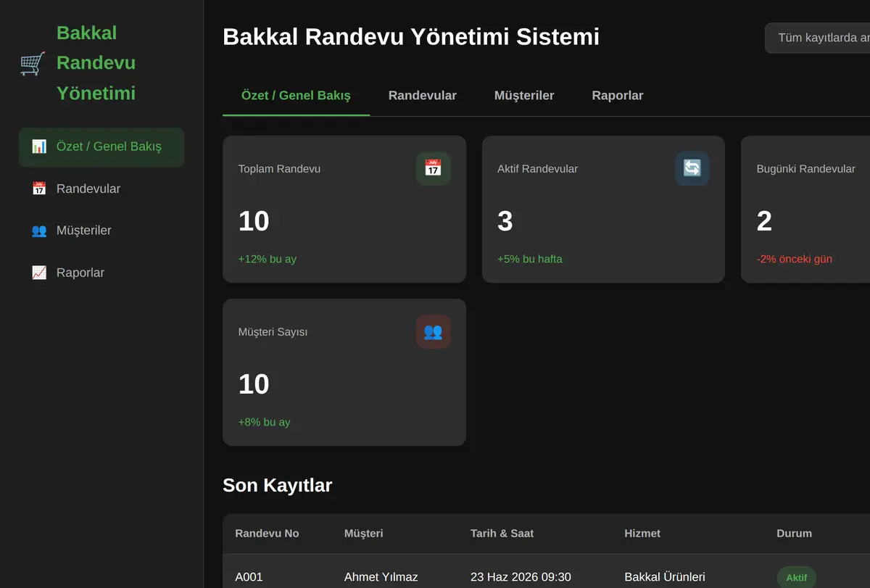
Task: Click the Aktif Randevular card label
Action: tap(537, 169)
